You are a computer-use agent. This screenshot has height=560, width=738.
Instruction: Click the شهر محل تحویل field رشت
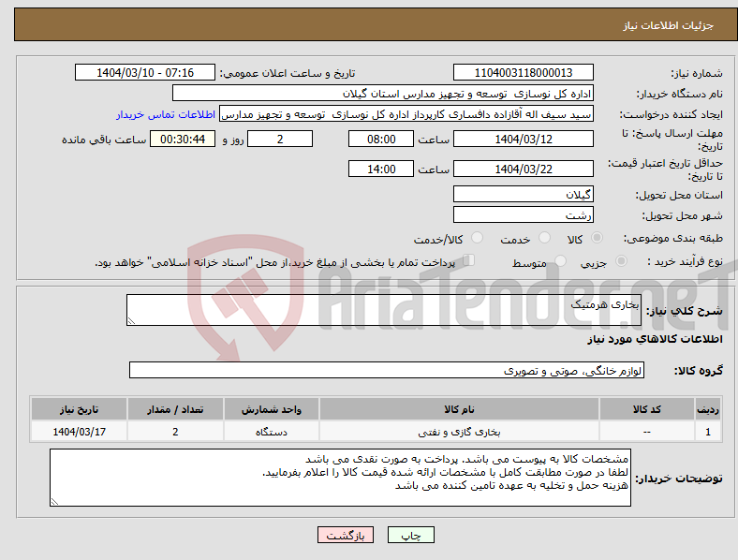point(523,214)
